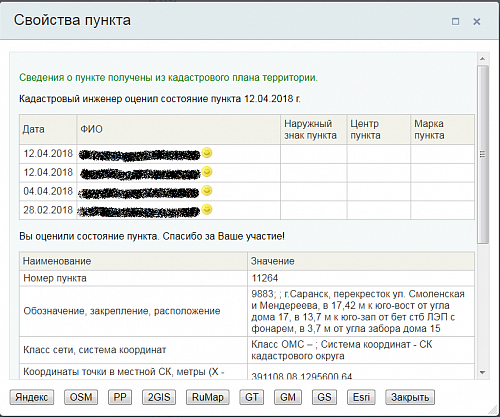Click the Номер пункта value 11264
The height and width of the screenshot is (417, 500).
click(x=265, y=278)
